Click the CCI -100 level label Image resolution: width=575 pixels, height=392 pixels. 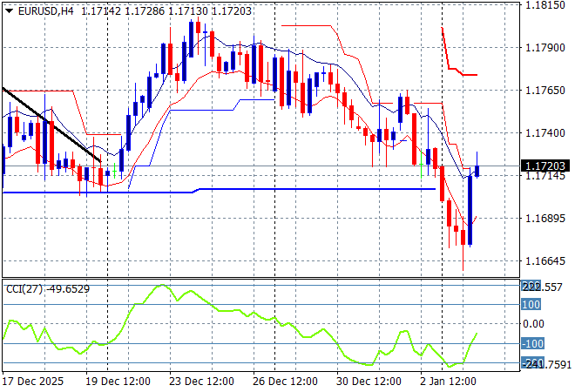coord(532,343)
